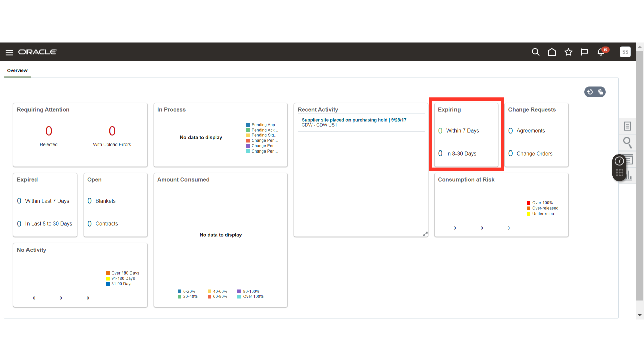
Task: Open the list panel tab icon
Action: 630,160
